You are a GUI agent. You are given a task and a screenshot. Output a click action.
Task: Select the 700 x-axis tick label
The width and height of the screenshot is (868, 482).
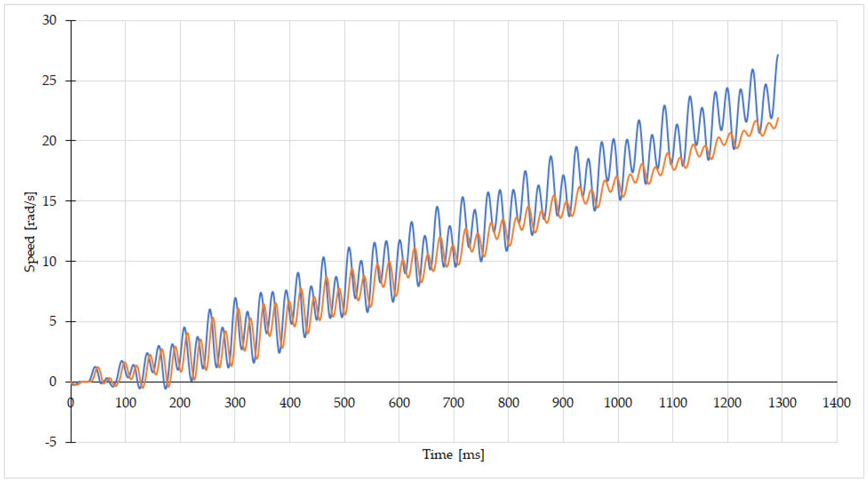pyautogui.click(x=453, y=403)
